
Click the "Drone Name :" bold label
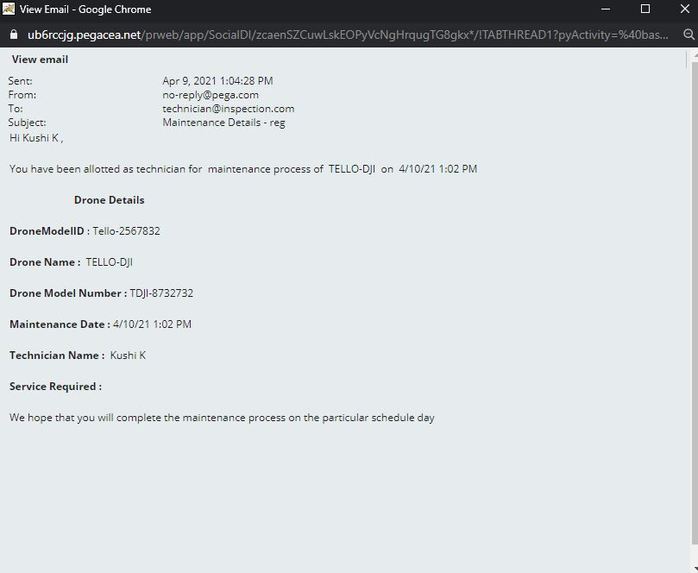coord(45,262)
